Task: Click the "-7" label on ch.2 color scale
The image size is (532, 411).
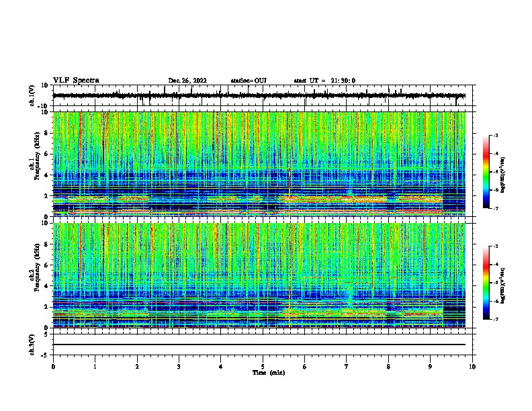Action: (x=496, y=319)
